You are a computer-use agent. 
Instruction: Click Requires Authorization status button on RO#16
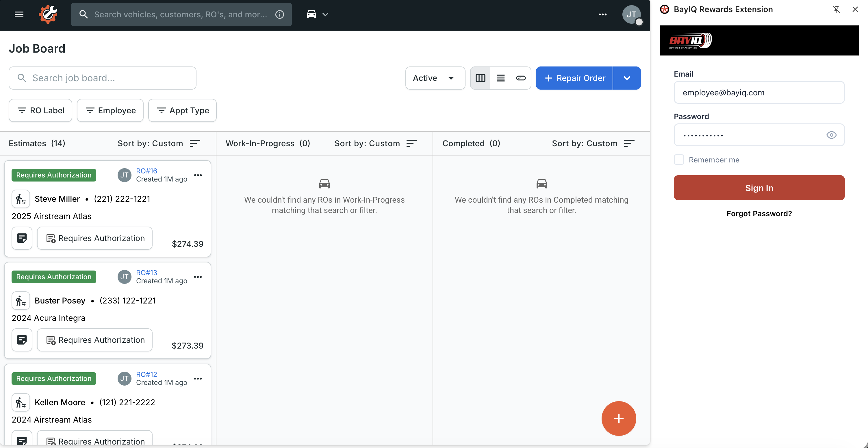pyautogui.click(x=95, y=238)
